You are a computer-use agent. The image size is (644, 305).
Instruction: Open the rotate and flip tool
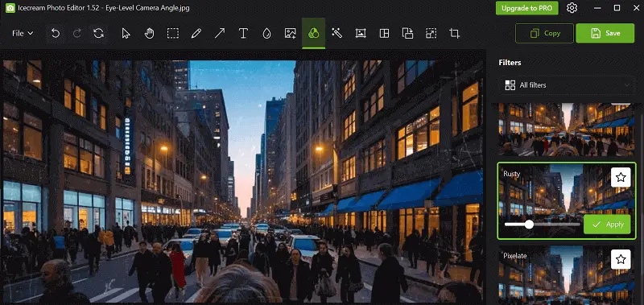tap(407, 33)
